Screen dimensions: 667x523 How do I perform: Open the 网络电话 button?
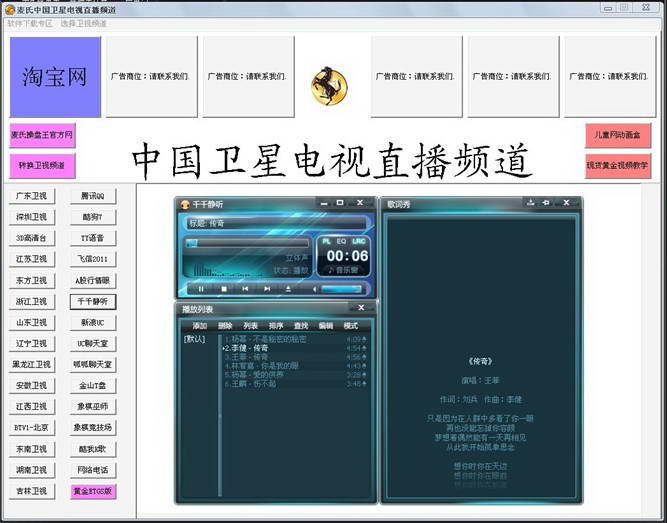point(93,470)
